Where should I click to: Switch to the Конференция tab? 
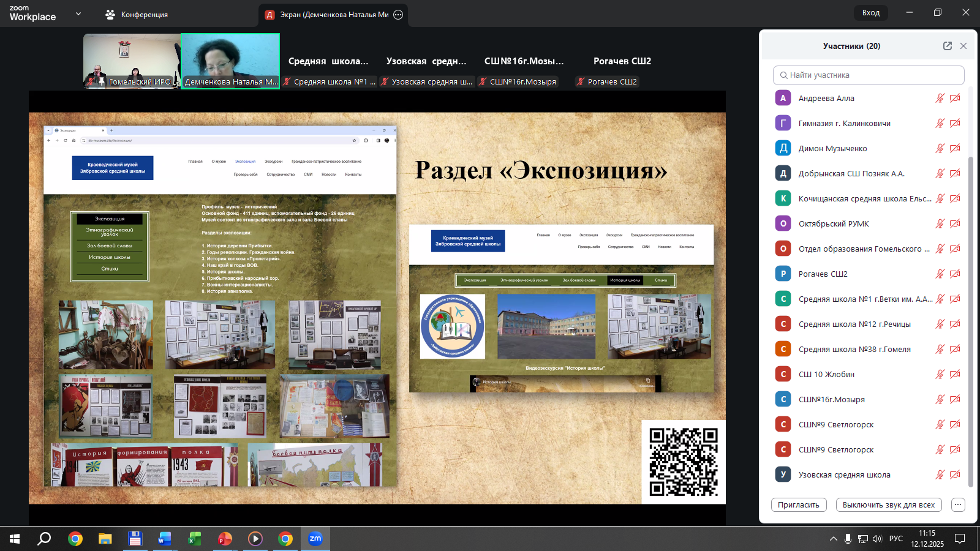pyautogui.click(x=137, y=15)
